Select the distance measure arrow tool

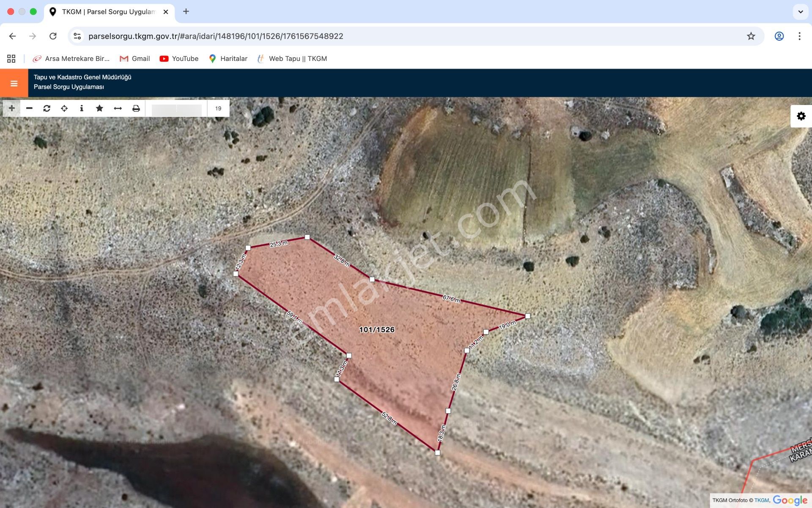(x=118, y=108)
